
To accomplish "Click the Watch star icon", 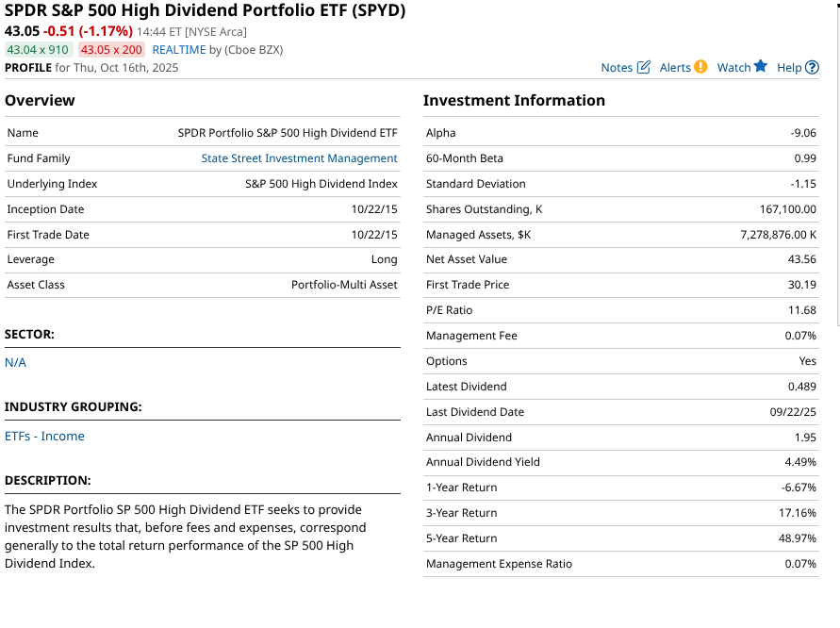I will pos(761,67).
